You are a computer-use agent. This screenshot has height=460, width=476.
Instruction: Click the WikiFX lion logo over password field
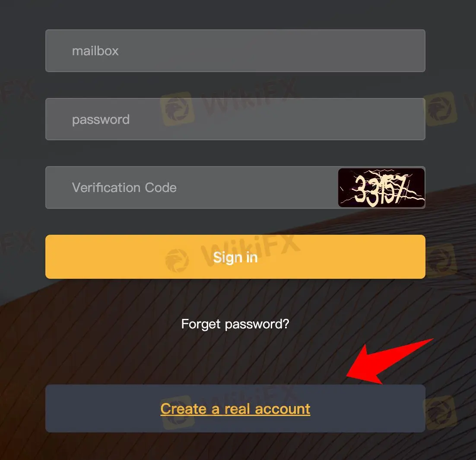[x=177, y=109]
